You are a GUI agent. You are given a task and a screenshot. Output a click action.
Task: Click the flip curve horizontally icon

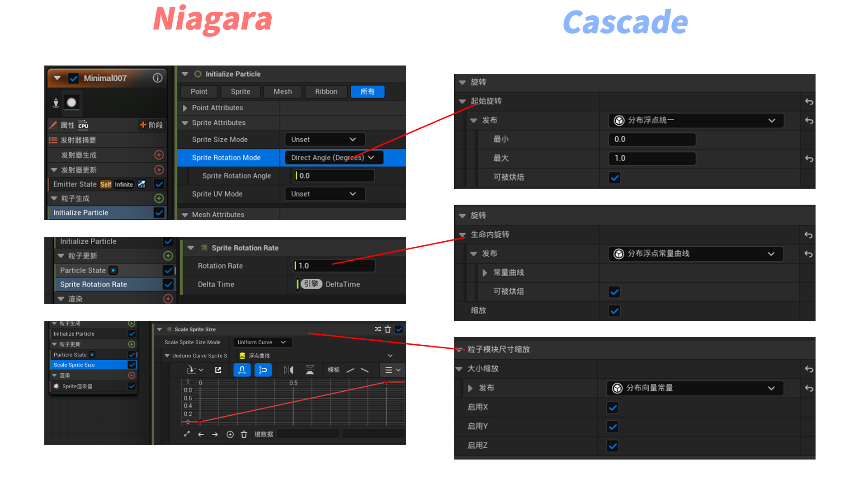[x=288, y=370]
